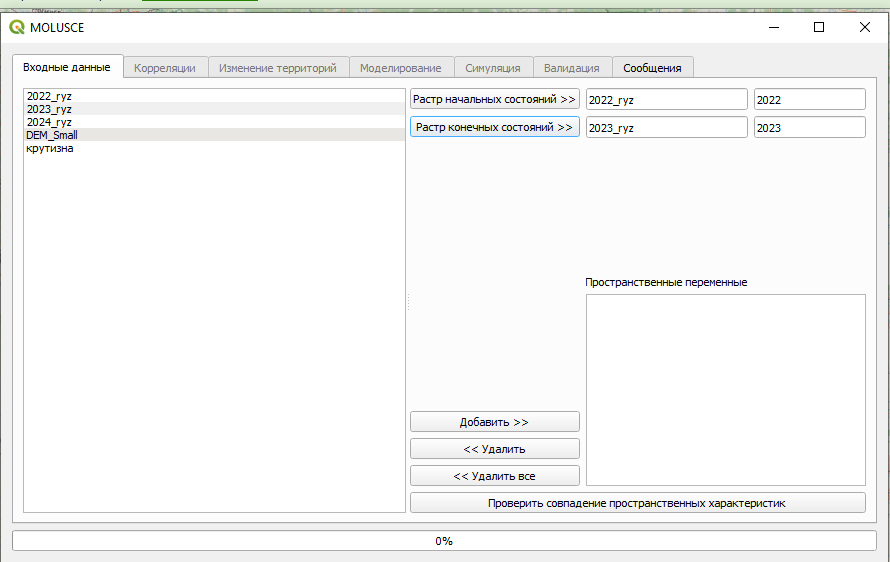Click the << Удалить все button

tap(494, 476)
